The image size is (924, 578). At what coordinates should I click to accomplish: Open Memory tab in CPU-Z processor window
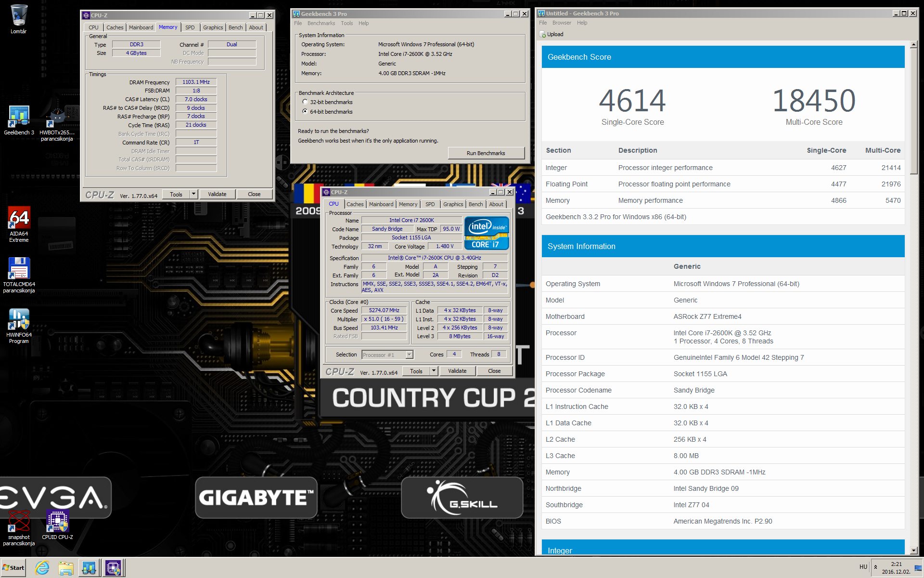(x=408, y=204)
